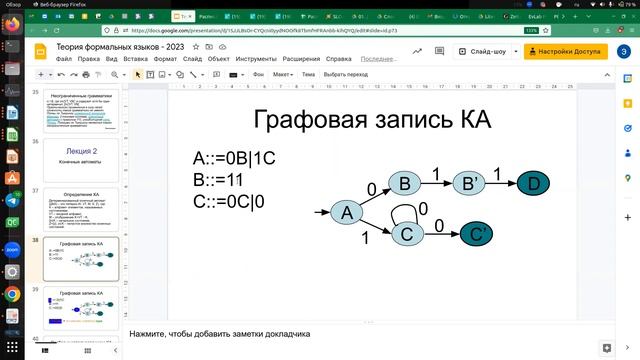Open the Формат menu
The width and height of the screenshot is (640, 360).
(x=165, y=59)
